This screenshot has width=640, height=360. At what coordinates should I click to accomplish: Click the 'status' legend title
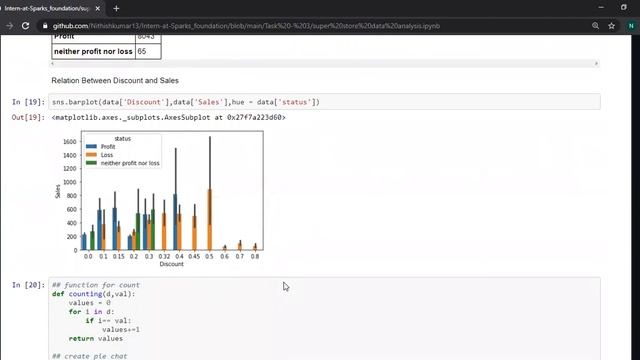[x=122, y=139]
